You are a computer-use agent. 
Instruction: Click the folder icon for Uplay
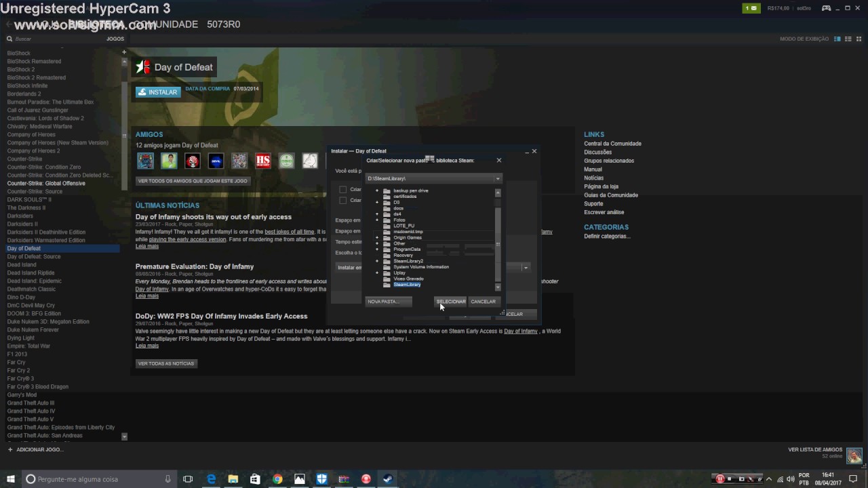(x=387, y=272)
